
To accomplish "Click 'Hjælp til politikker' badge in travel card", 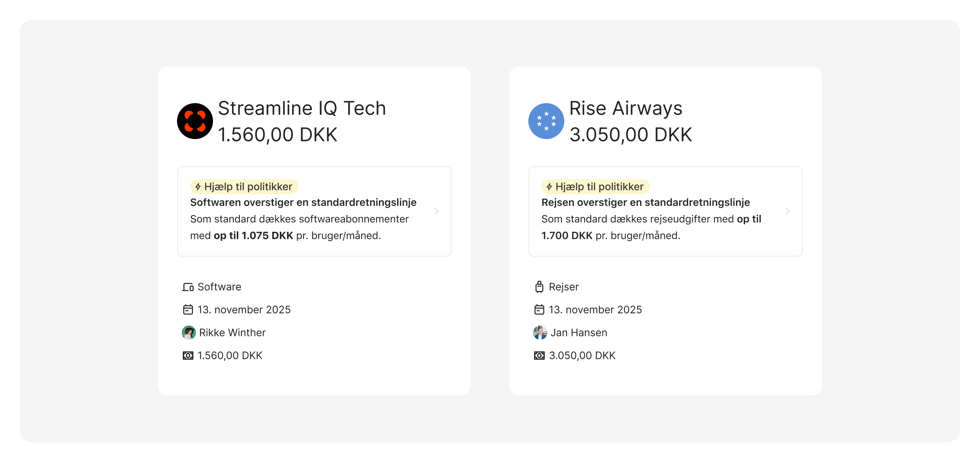I will tap(596, 187).
